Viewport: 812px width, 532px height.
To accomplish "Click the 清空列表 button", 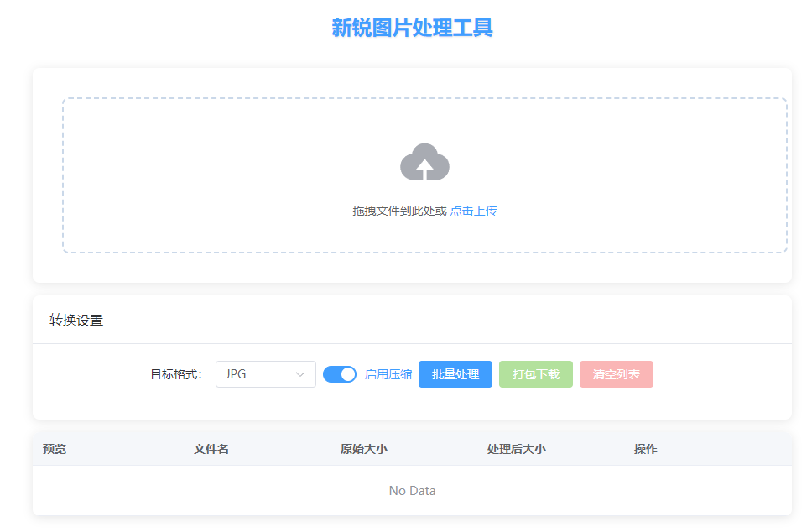I will pyautogui.click(x=617, y=374).
